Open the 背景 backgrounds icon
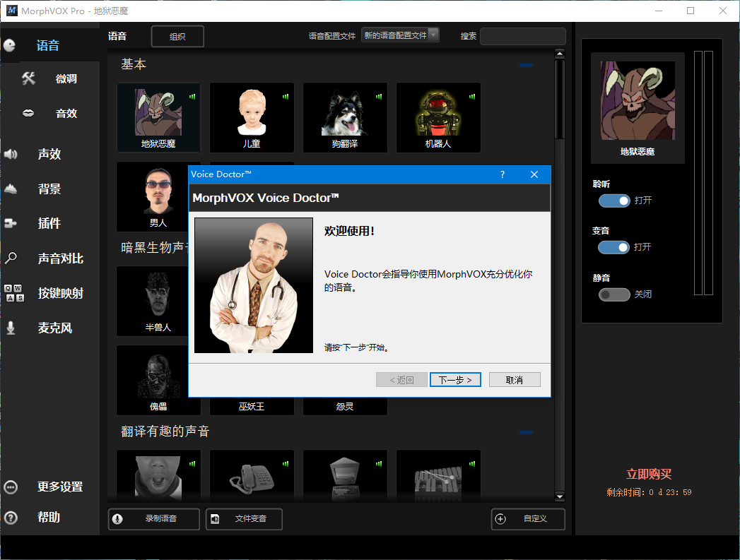 click(x=11, y=189)
